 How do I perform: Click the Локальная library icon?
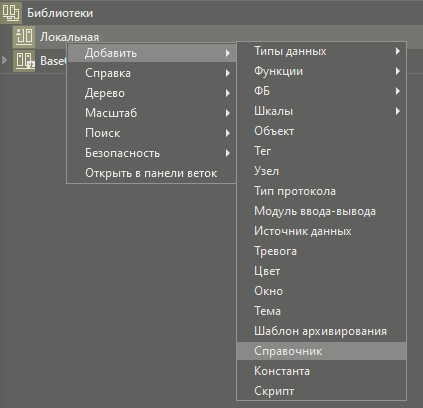(x=24, y=36)
